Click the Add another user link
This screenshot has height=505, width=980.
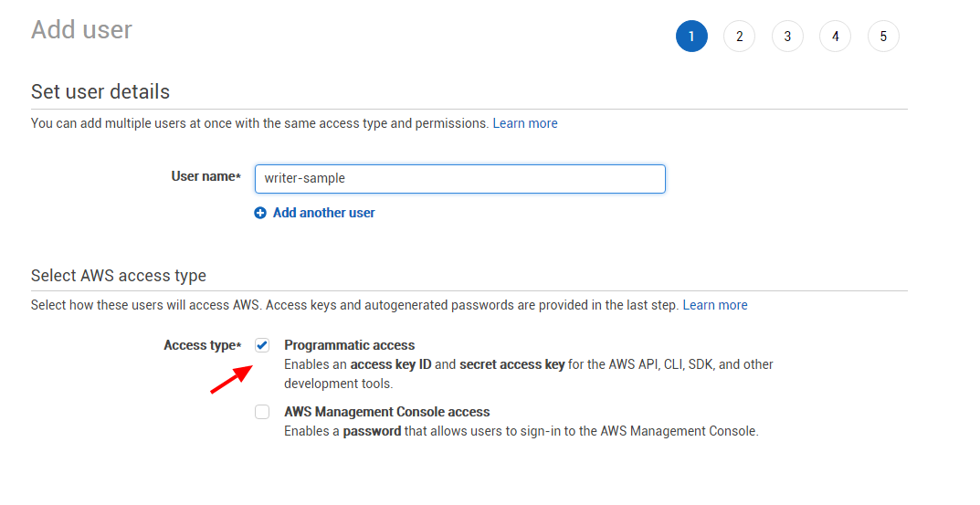(323, 213)
